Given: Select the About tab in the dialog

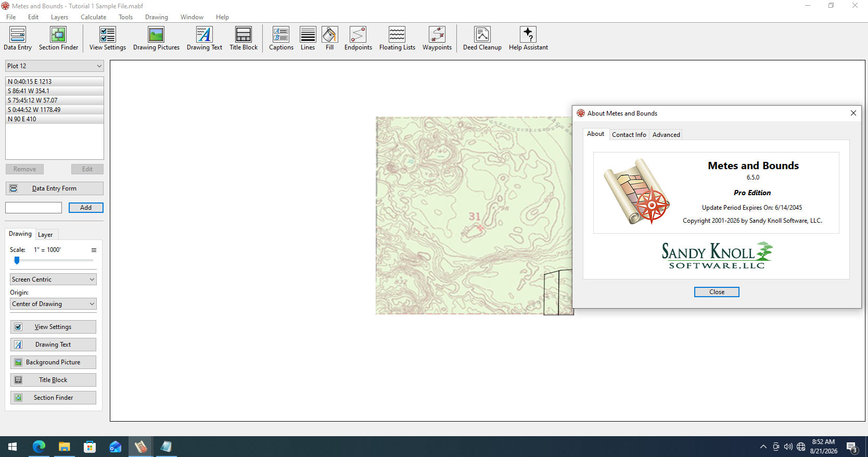Looking at the screenshot, I should coord(595,134).
